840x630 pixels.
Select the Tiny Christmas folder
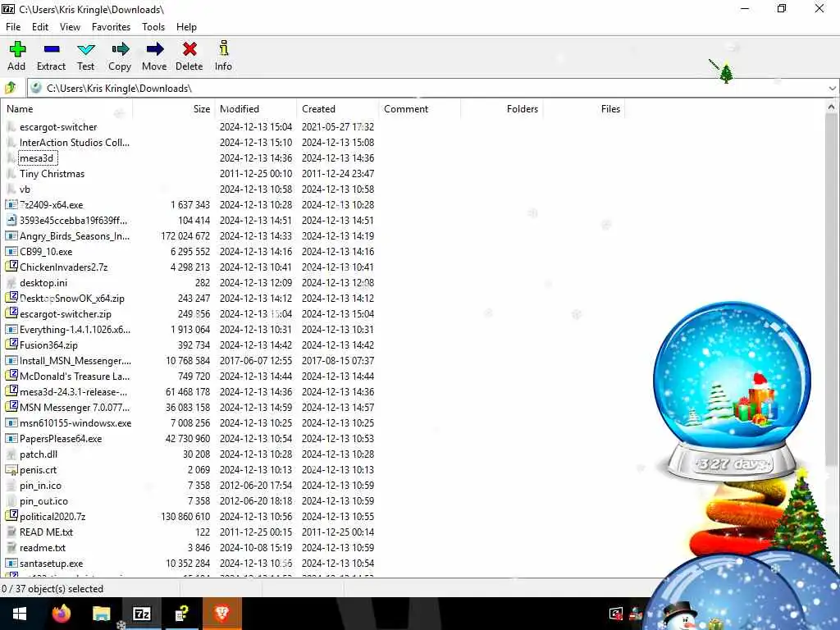pos(52,174)
